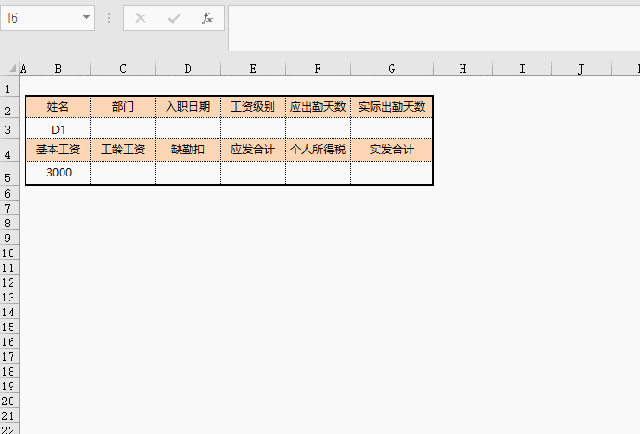Select column I header

522,69
